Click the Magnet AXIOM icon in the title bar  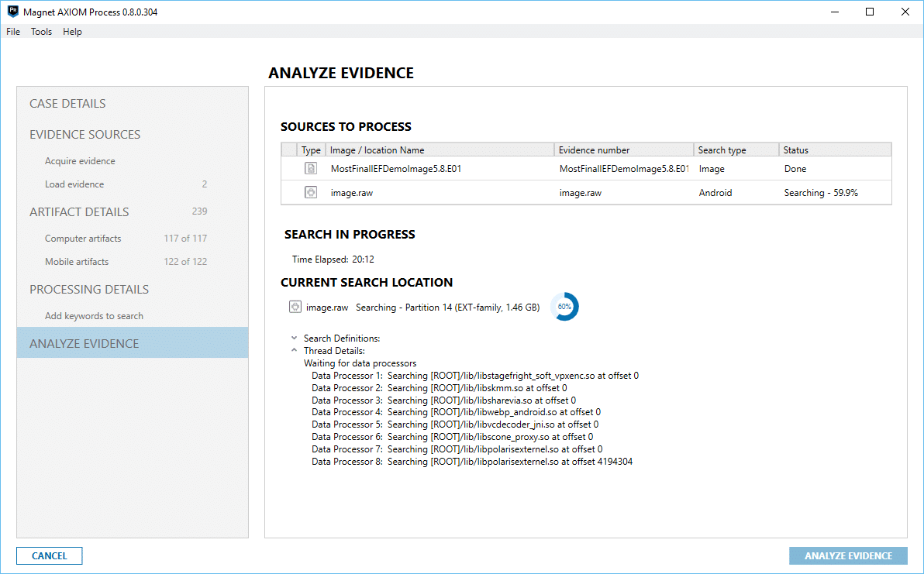[x=11, y=12]
